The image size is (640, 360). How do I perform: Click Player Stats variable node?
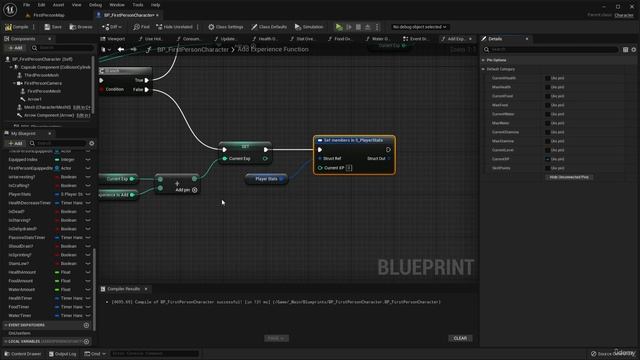266,179
